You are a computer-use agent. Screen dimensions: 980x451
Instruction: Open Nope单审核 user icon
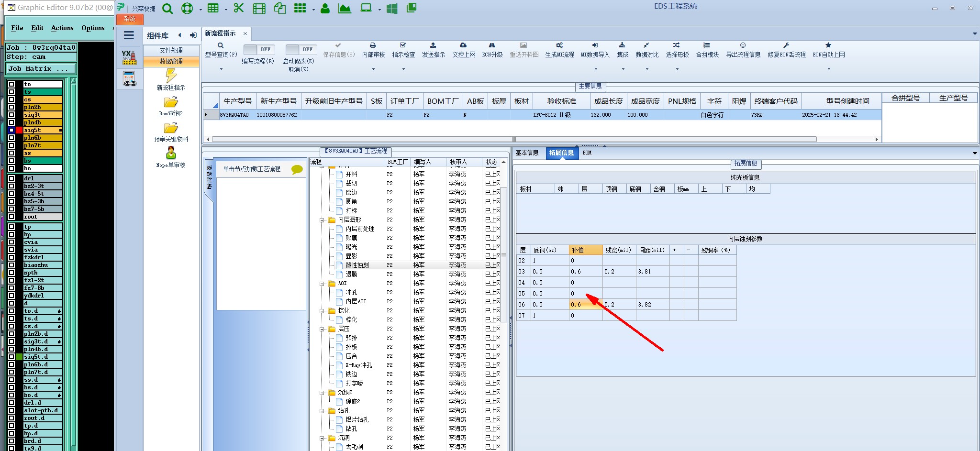tap(171, 153)
